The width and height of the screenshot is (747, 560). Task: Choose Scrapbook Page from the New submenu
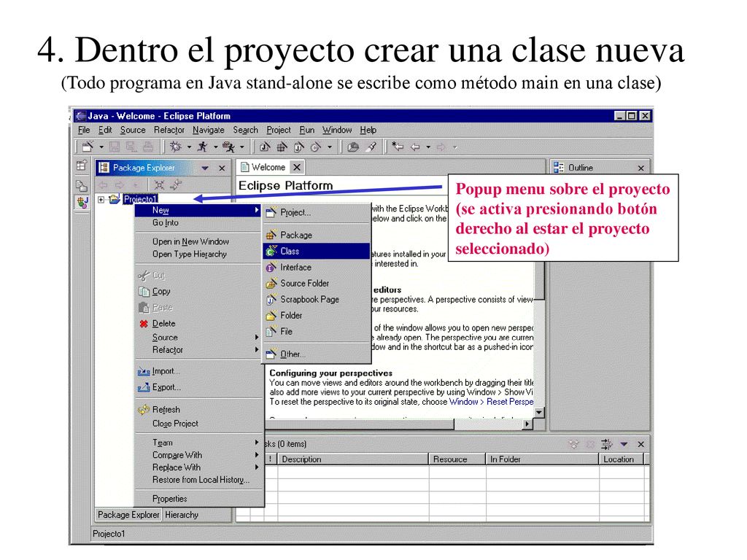pos(317,300)
